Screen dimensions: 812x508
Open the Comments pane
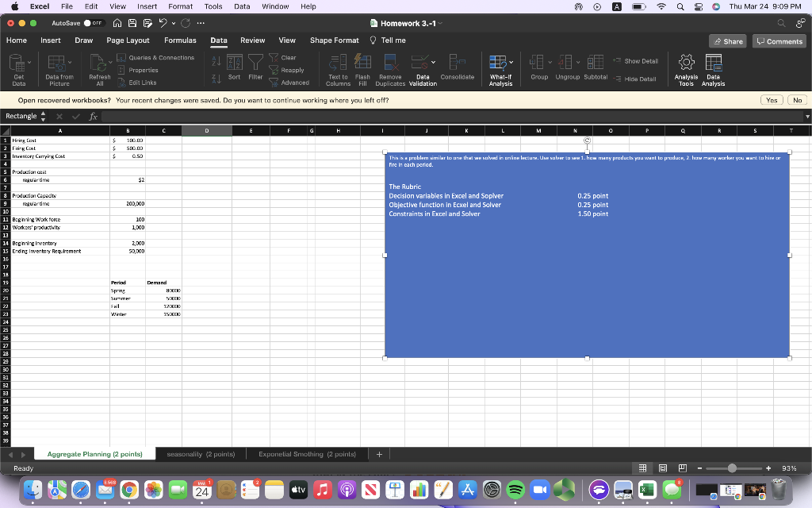pos(779,41)
